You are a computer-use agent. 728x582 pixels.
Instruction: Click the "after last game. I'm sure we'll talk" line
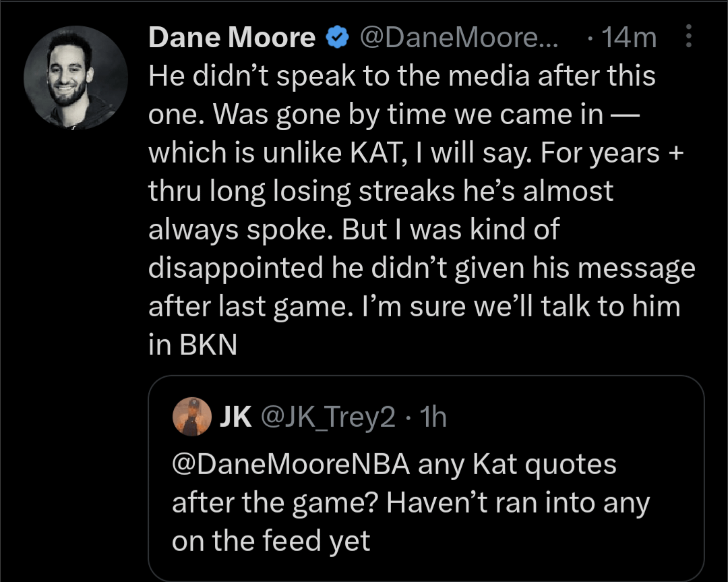pos(414,307)
